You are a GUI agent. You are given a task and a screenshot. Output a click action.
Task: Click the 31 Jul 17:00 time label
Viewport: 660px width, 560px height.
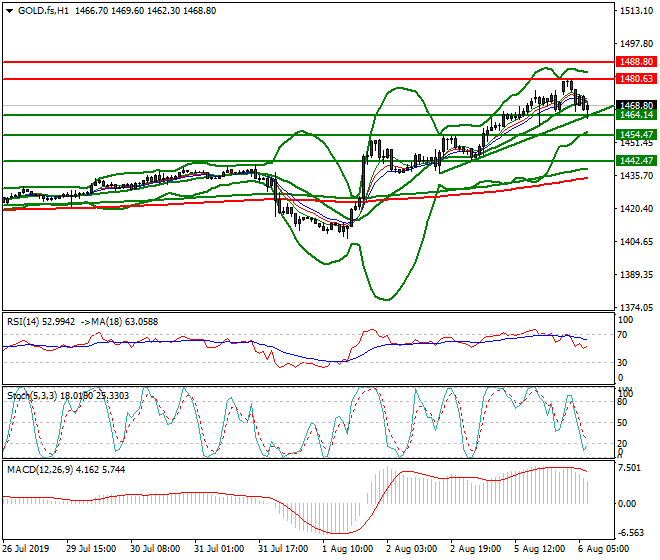coord(281,549)
